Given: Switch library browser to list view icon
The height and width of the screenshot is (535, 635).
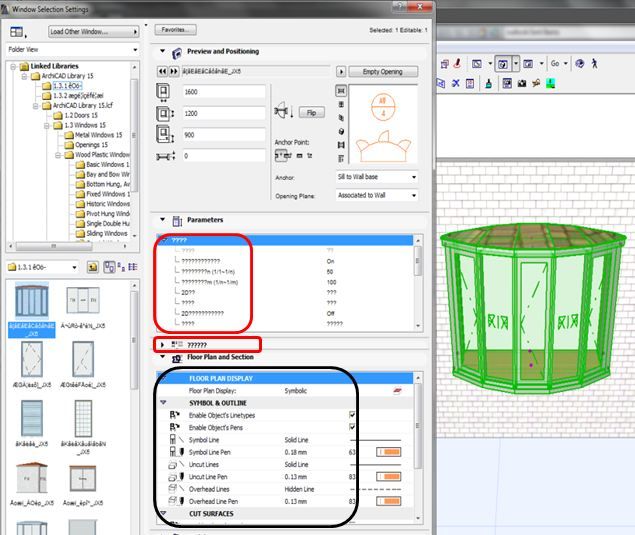Looking at the screenshot, I should pos(132,266).
